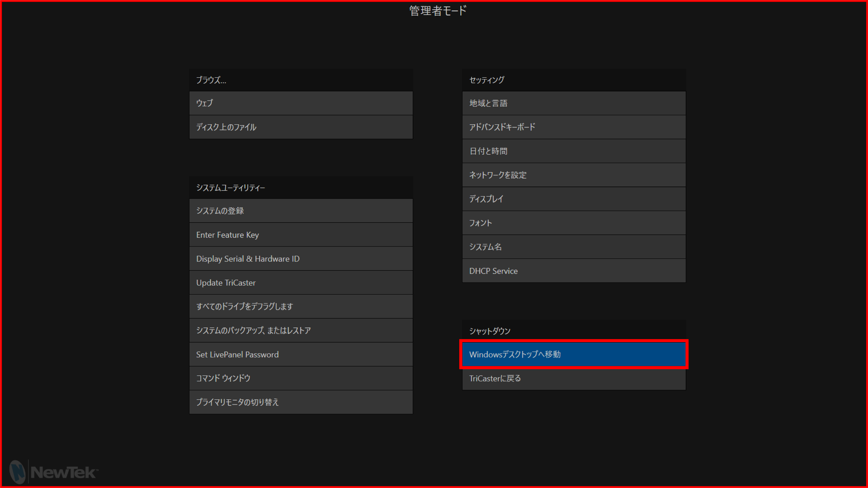Run すべてのドライブをデフラグします

coord(301,306)
